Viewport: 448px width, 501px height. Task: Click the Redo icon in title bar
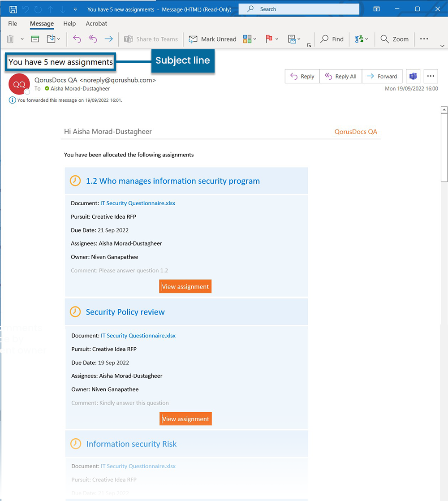[x=38, y=9]
